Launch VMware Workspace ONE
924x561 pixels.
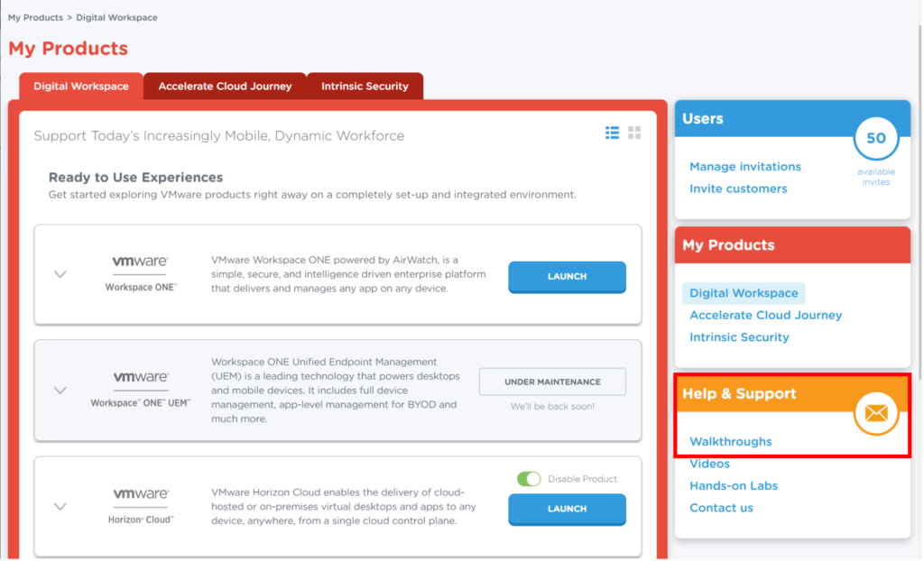[x=567, y=276]
